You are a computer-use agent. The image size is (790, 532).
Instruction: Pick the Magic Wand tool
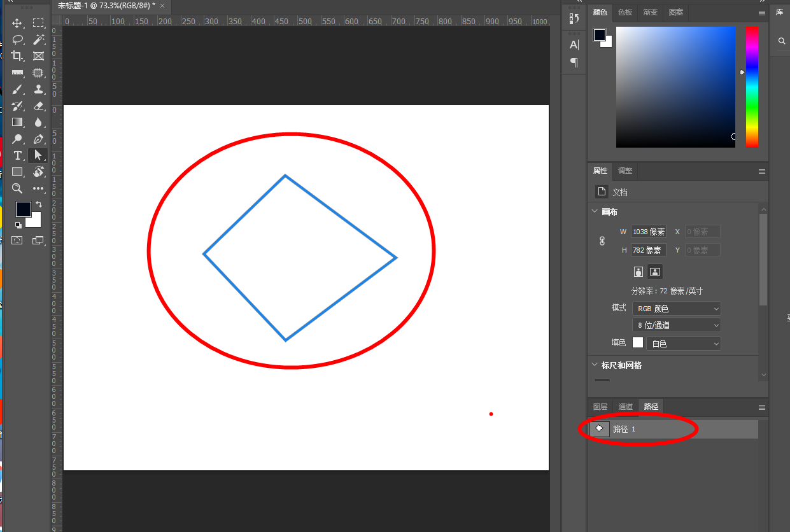[38, 39]
